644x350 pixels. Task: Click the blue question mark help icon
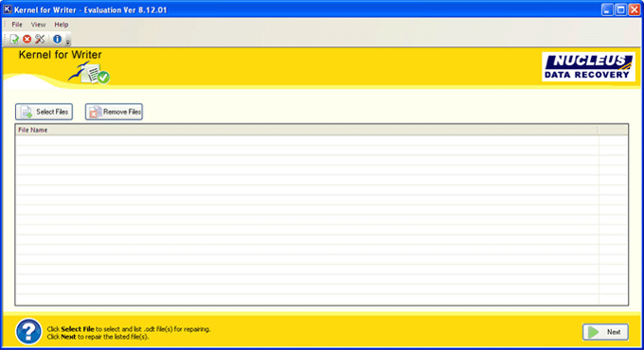click(28, 331)
